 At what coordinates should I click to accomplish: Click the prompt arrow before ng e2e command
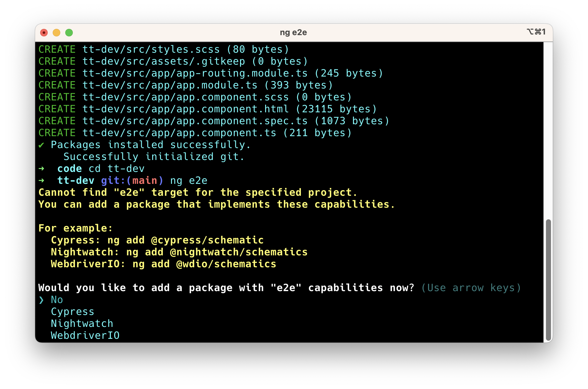click(x=42, y=180)
